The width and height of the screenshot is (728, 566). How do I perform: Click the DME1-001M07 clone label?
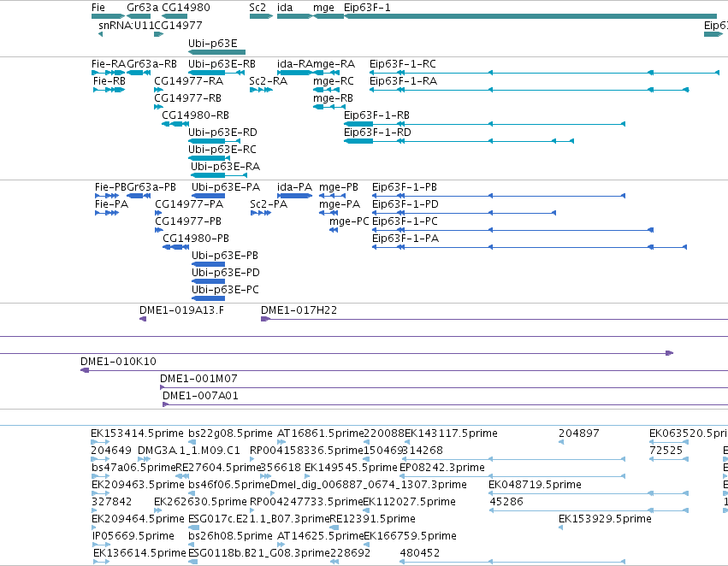click(x=198, y=379)
